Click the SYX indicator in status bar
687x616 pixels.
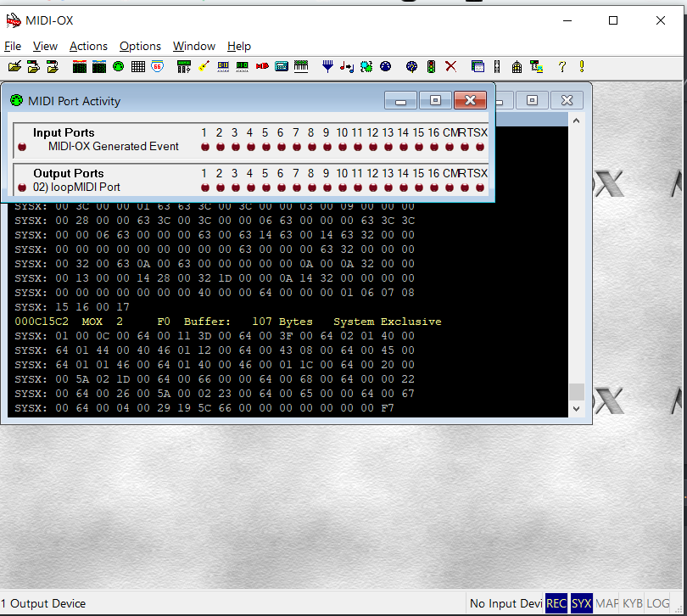point(582,603)
